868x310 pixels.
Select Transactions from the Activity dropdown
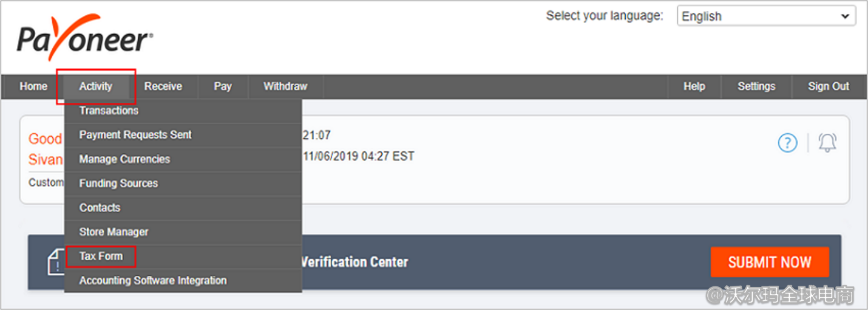coord(109,111)
